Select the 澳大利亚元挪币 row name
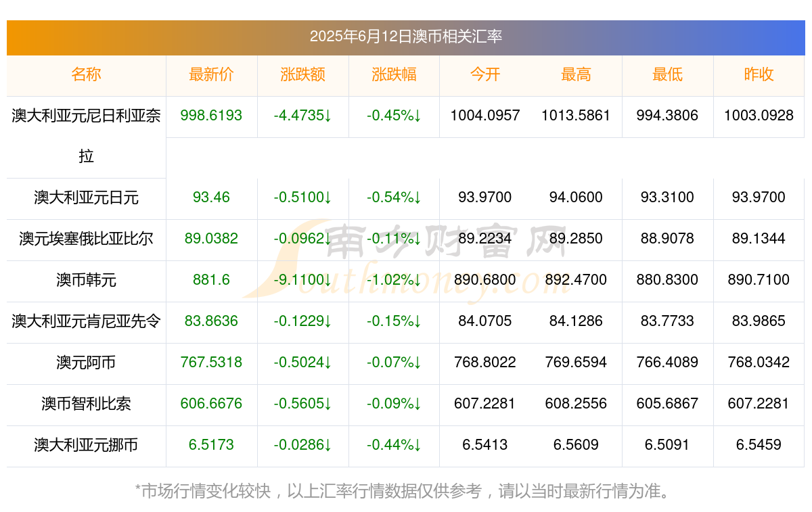Screen dimensions: 812x512 coord(86,445)
